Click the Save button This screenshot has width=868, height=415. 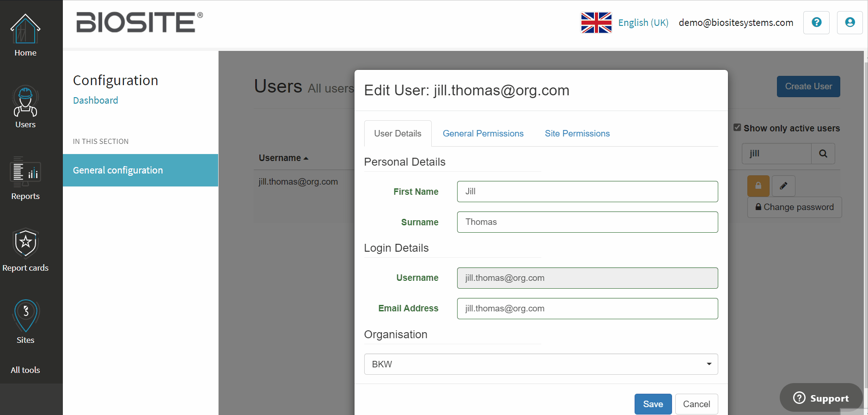(x=653, y=404)
